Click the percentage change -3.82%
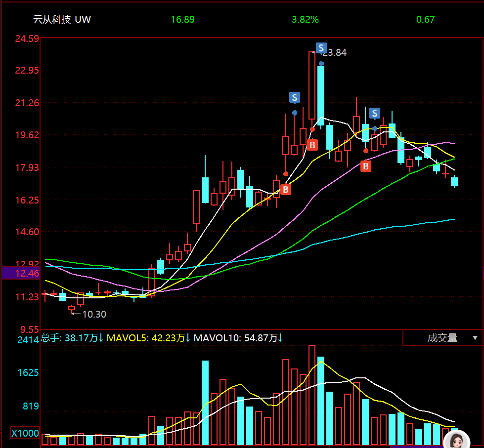 [303, 19]
